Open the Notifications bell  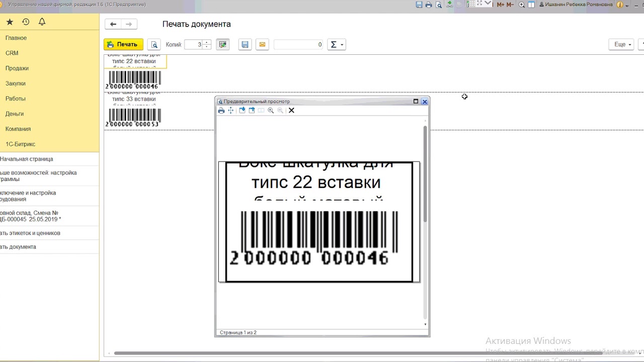[x=42, y=22]
